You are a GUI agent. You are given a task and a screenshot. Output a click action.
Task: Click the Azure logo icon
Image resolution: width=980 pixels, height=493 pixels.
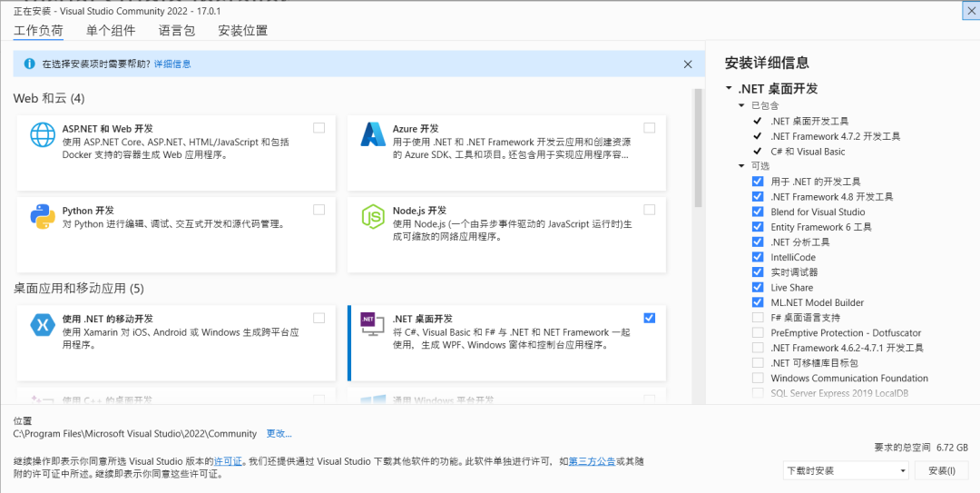[373, 133]
